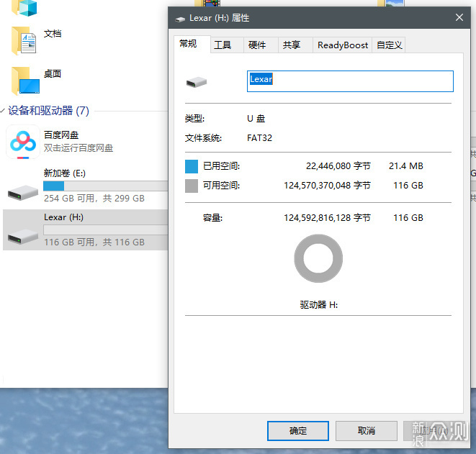Click the 3D objects folder icon at top
Image resolution: width=476 pixels, height=454 pixels.
[24, 8]
